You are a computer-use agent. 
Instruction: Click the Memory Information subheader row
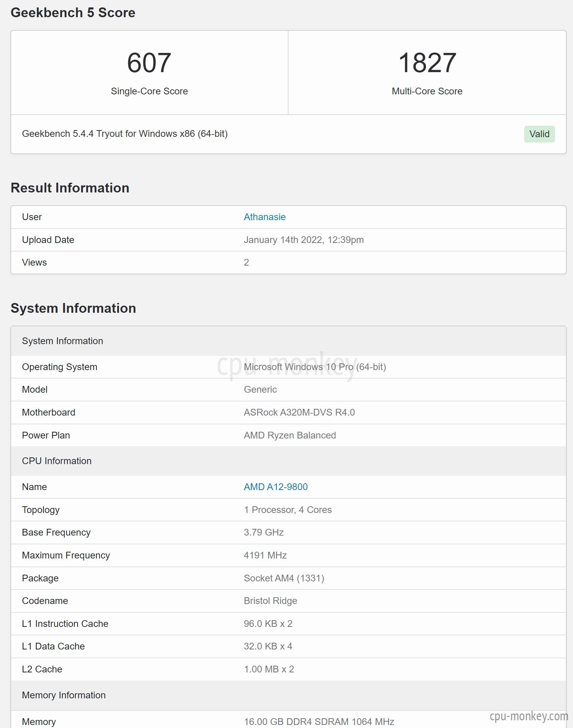pos(289,695)
